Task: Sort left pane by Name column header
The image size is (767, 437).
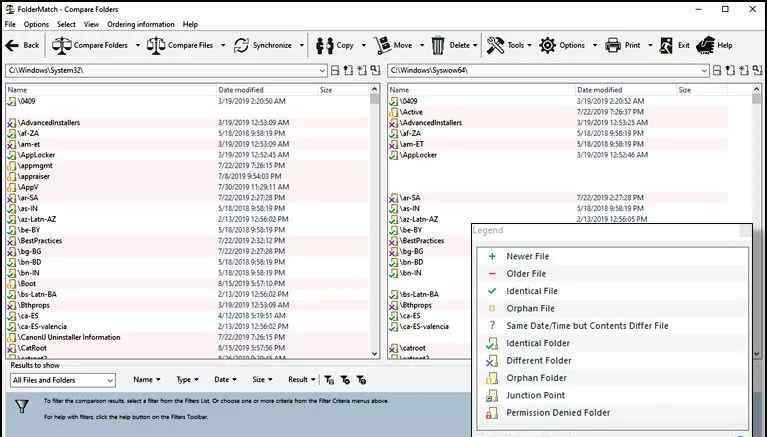Action: pyautogui.click(x=18, y=90)
